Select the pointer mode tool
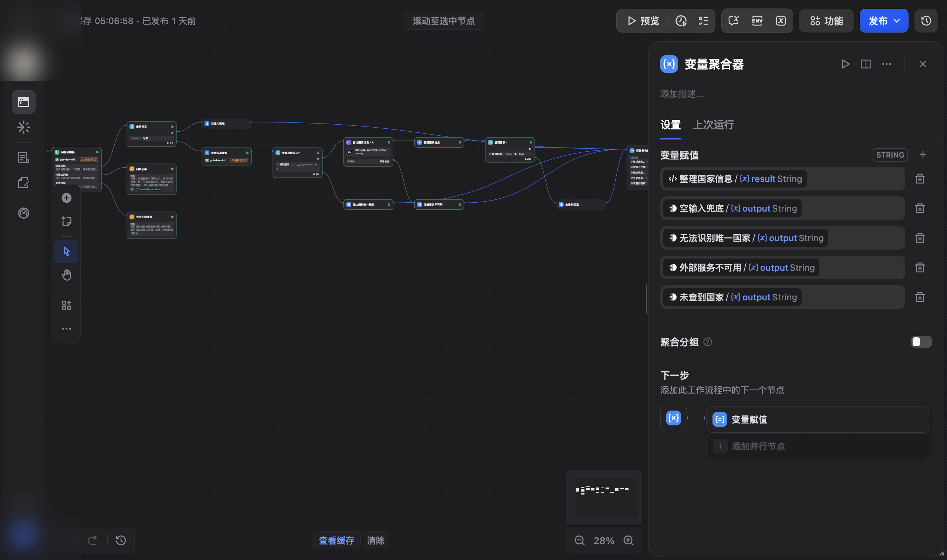The image size is (947, 560). [x=67, y=251]
